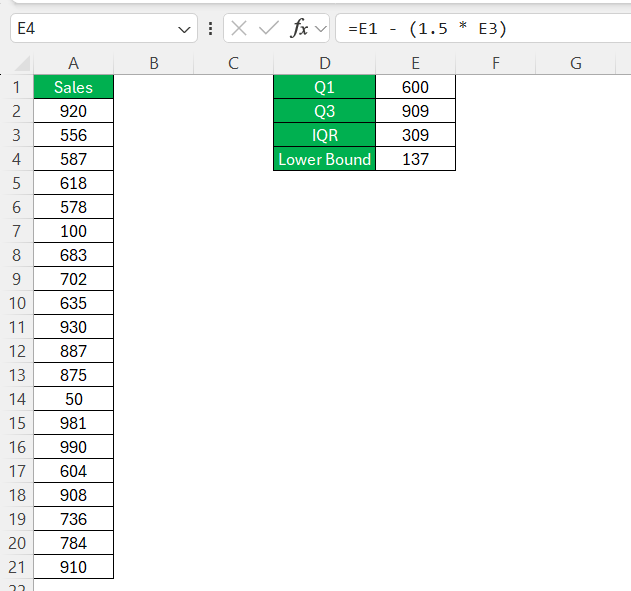
Task: Cancel the formula entry with the X icon
Action: coord(239,29)
